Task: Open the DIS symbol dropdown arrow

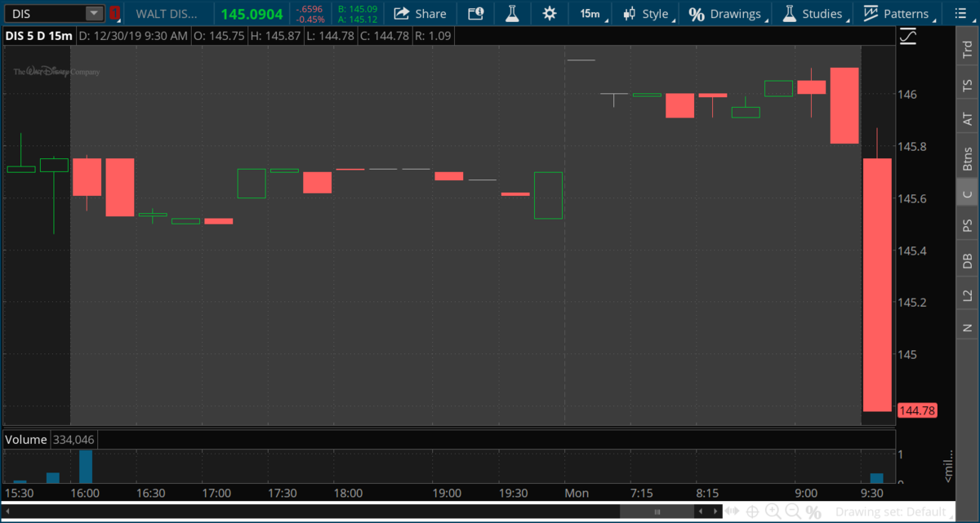Action: [95, 14]
